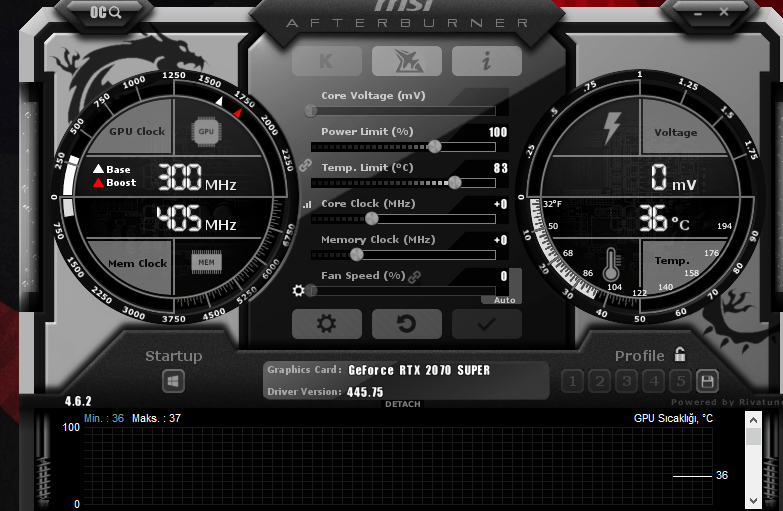Click the Maks. : 37 graph value
This screenshot has width=783, height=511.
[156, 418]
